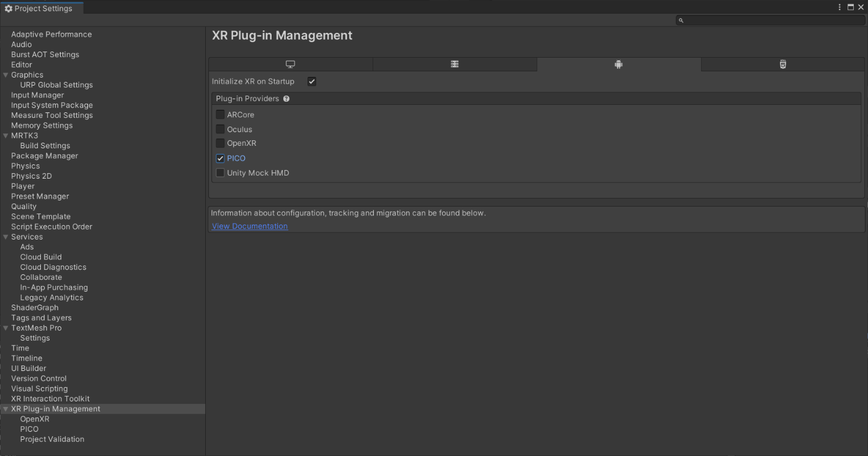The image size is (868, 456).
Task: Open Timeline settings
Action: point(27,359)
